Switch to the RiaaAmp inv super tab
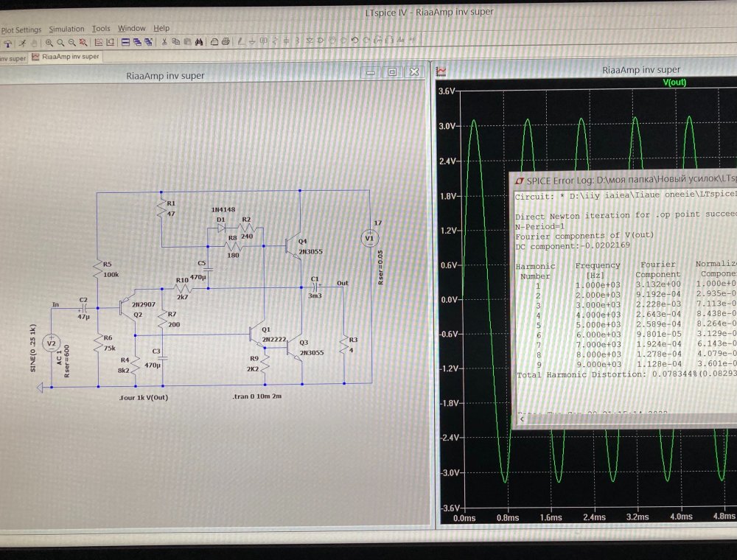 click(x=65, y=57)
